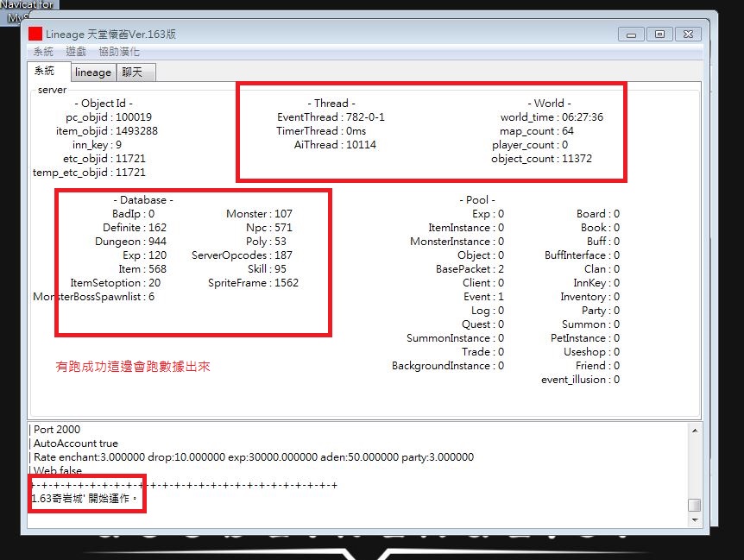Screen dimensions: 744x560
Task: Click 'ItemSetoption : 20' database entry
Action: click(116, 283)
